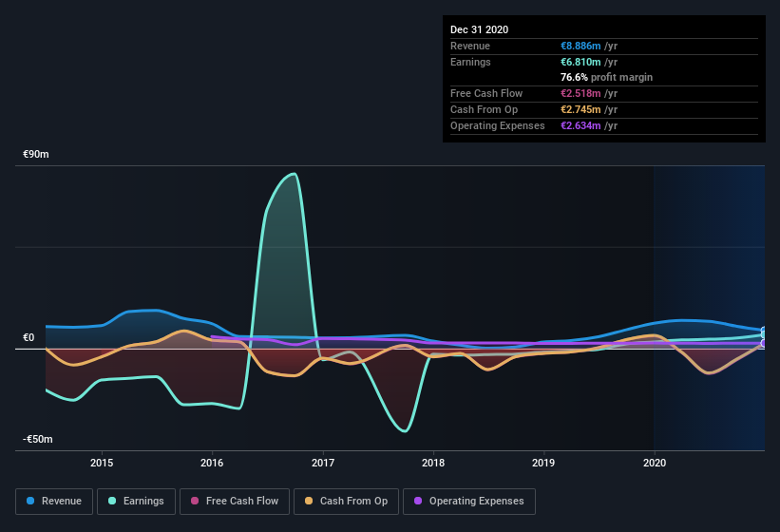Toggle the Cash From Op legend button
Image resolution: width=780 pixels, height=532 pixels.
[346, 502]
